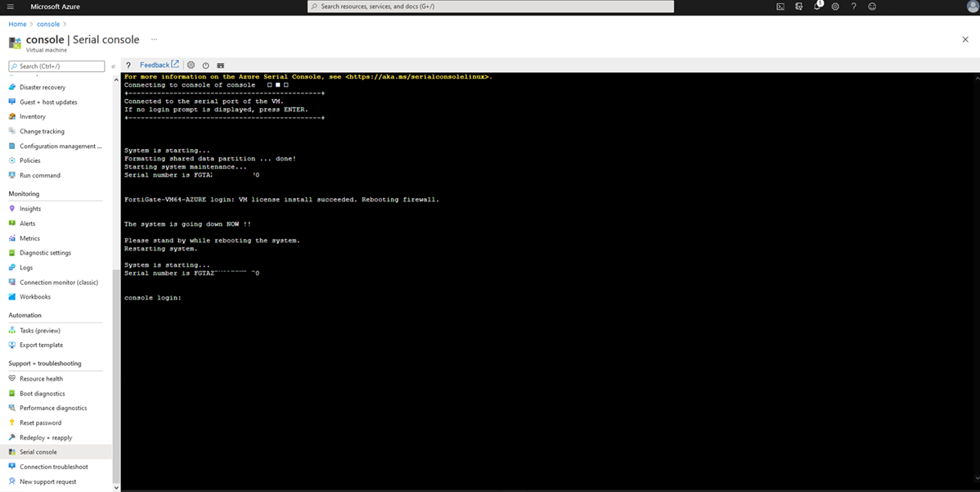
Task: Open the Directories and subscriptions filter
Action: pos(798,7)
